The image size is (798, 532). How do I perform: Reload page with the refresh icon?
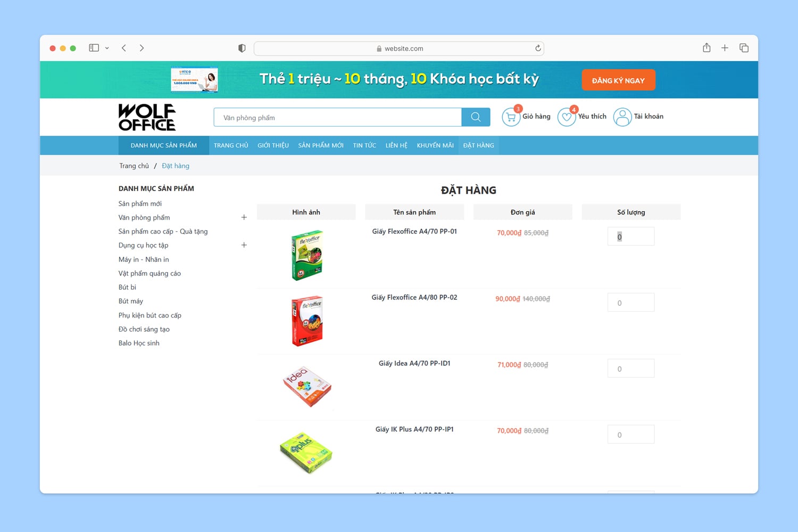538,48
